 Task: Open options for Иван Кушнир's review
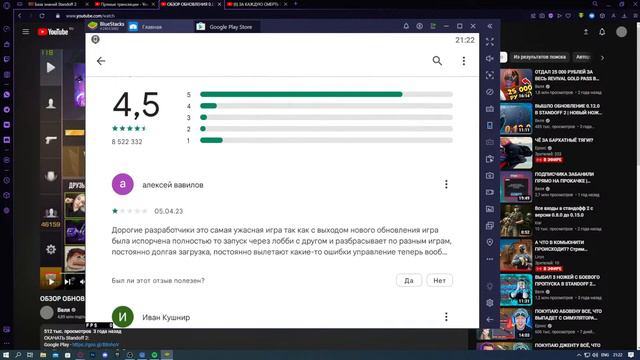coord(446,317)
